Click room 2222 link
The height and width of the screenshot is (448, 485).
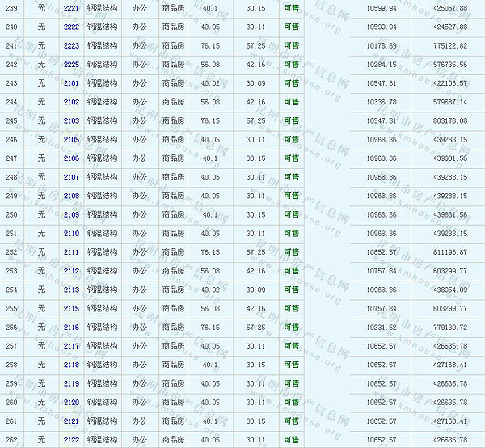pyautogui.click(x=71, y=27)
